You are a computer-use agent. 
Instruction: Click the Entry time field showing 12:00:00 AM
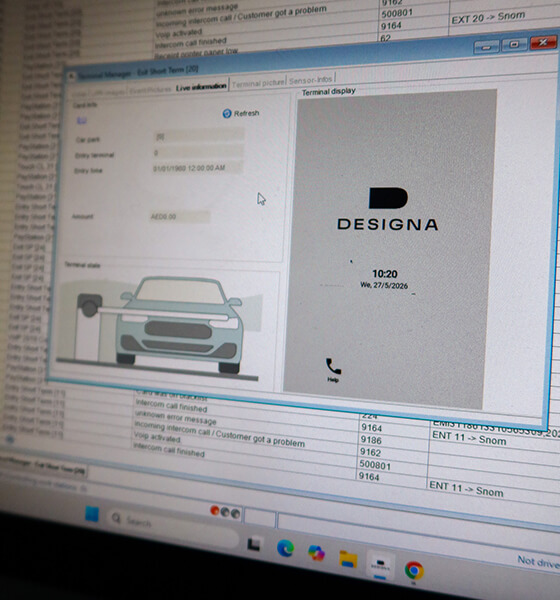(x=197, y=168)
